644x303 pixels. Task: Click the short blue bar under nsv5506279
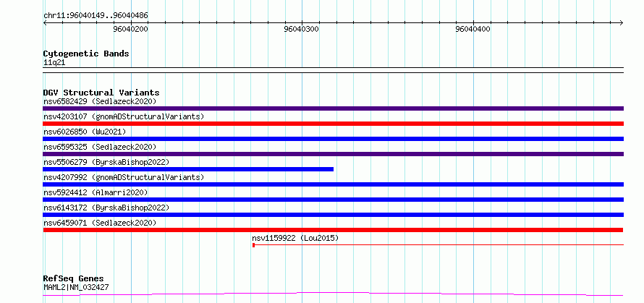click(x=188, y=169)
